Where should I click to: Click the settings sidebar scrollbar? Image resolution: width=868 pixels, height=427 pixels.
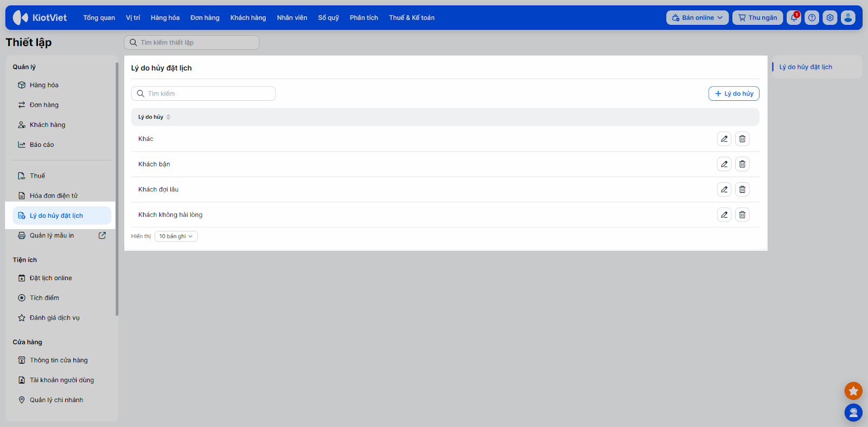tap(117, 189)
